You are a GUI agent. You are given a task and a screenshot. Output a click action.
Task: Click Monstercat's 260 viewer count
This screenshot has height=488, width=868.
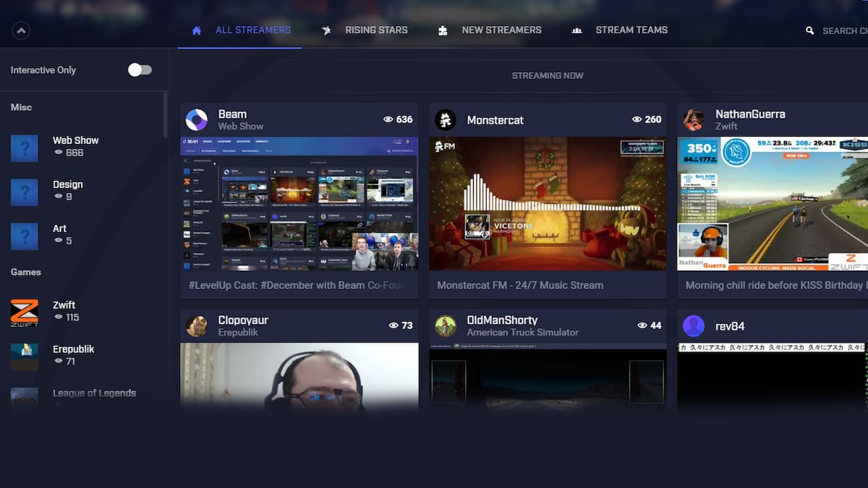[647, 119]
